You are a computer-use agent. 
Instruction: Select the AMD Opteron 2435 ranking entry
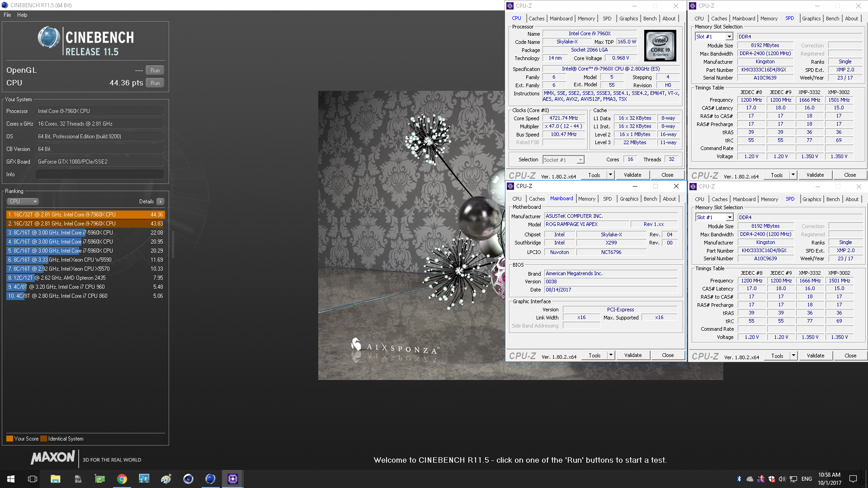[x=85, y=278]
